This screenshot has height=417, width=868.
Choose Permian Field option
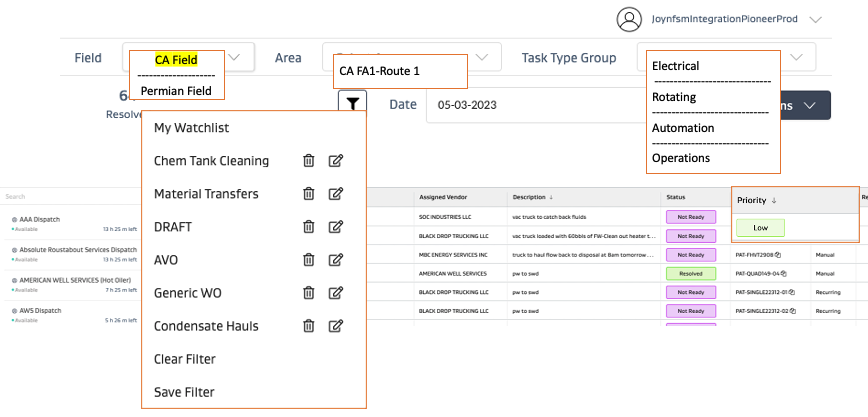pyautogui.click(x=176, y=90)
